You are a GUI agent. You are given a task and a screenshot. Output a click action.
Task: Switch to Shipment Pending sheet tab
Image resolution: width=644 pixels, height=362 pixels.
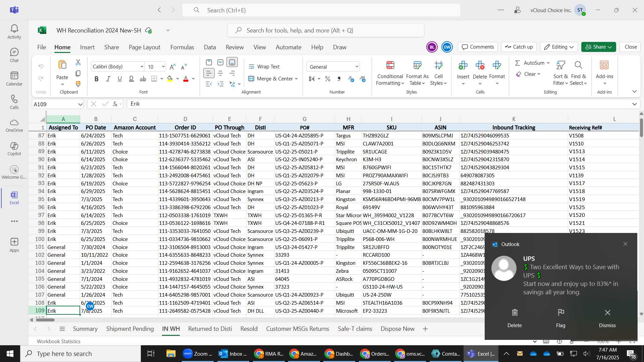tap(130, 329)
